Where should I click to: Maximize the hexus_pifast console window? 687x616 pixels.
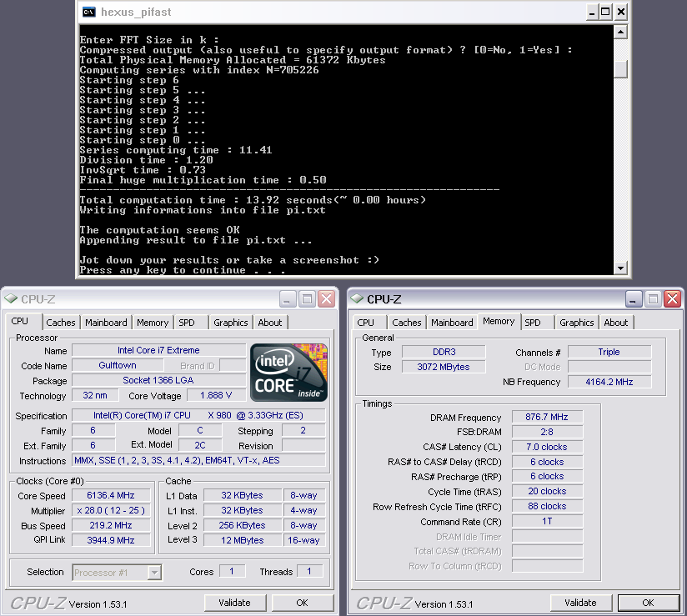tap(605, 12)
